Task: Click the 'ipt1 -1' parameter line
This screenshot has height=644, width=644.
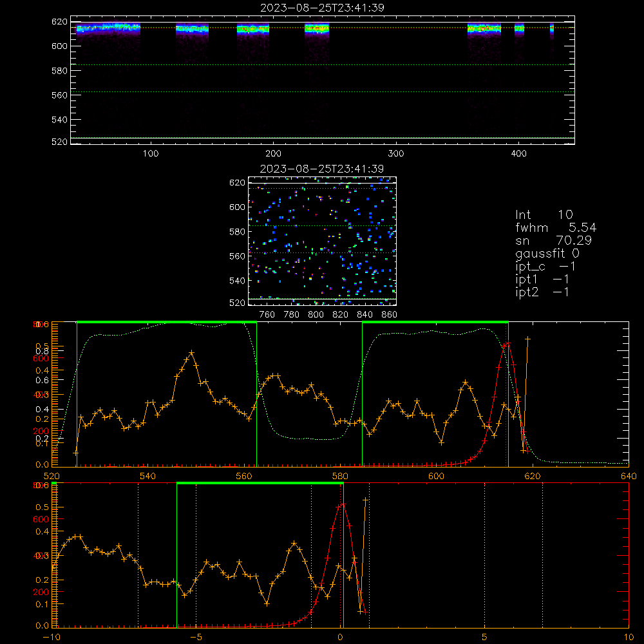Action: [x=542, y=279]
